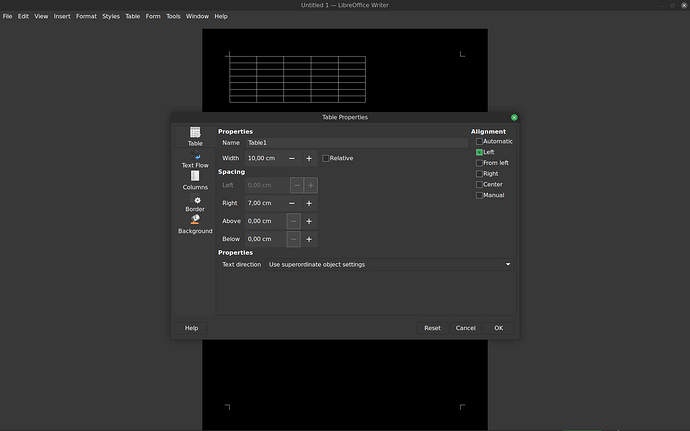This screenshot has height=431, width=690.
Task: Open the Styles menu
Action: tap(111, 16)
